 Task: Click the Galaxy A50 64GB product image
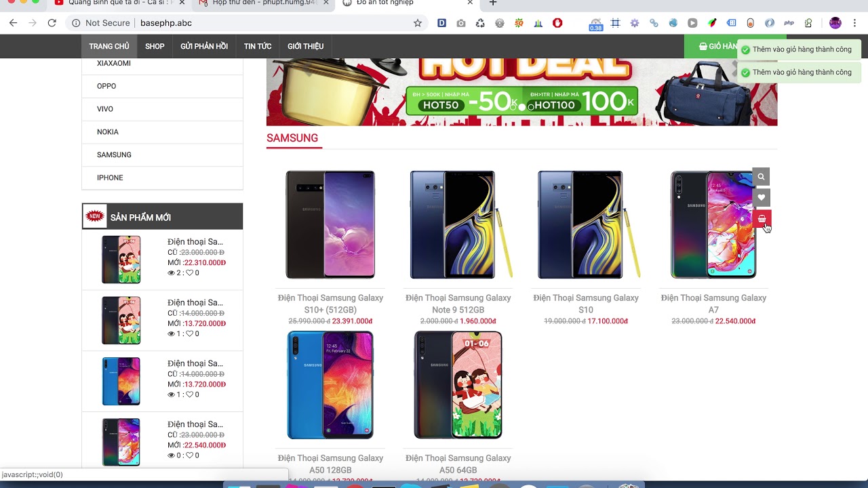(x=458, y=385)
